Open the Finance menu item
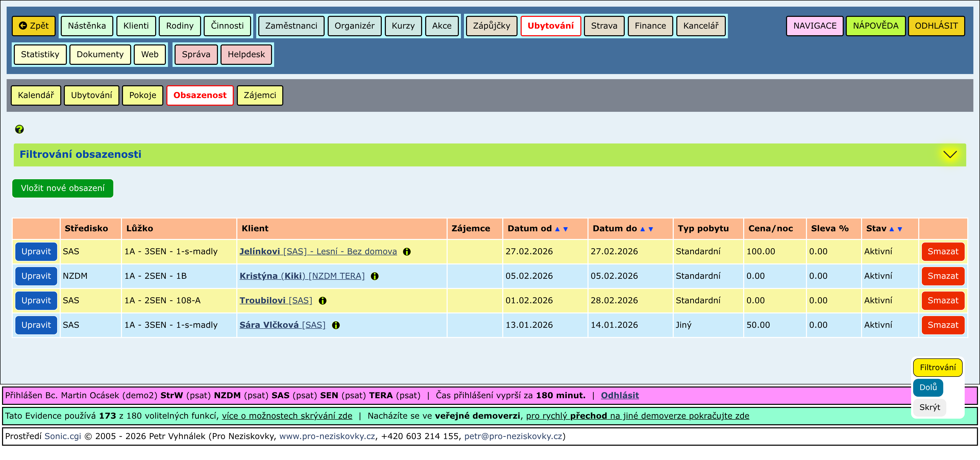The height and width of the screenshot is (460, 980). [650, 26]
